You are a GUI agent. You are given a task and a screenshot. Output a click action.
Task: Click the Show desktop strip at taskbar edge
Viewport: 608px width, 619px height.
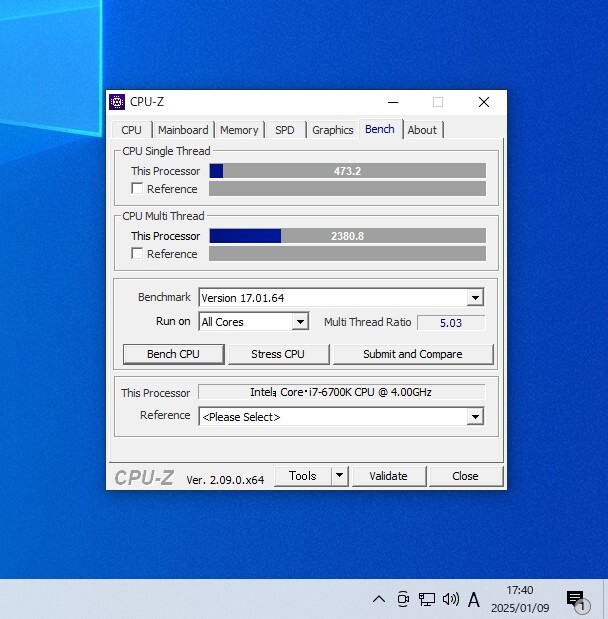pyautogui.click(x=605, y=599)
